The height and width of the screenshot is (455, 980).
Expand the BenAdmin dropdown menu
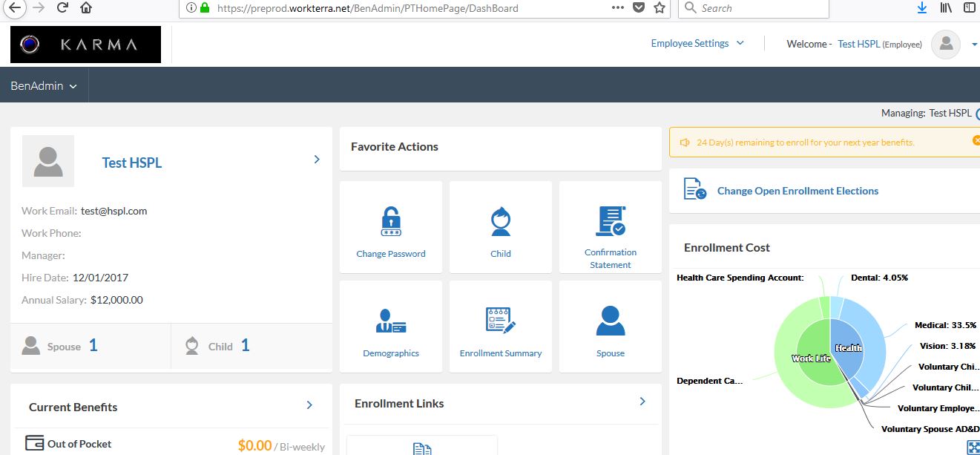44,86
